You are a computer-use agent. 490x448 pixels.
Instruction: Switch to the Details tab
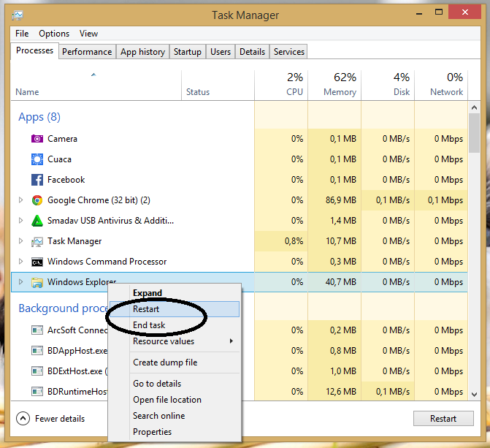pos(252,52)
